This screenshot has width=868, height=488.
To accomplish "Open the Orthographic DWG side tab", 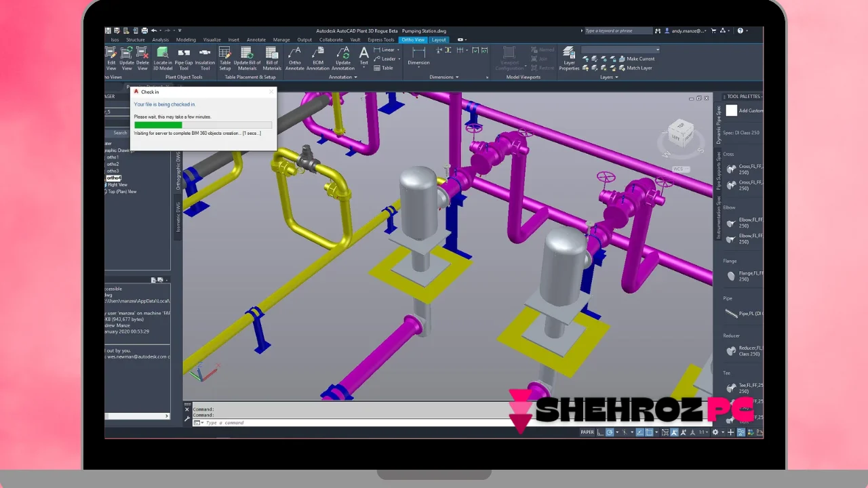I will pos(178,170).
